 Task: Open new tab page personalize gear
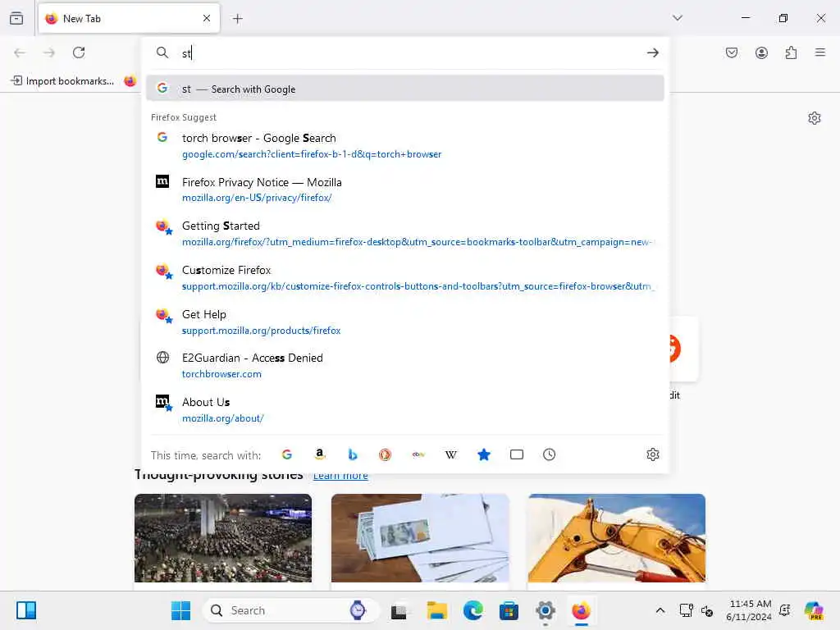coord(815,118)
